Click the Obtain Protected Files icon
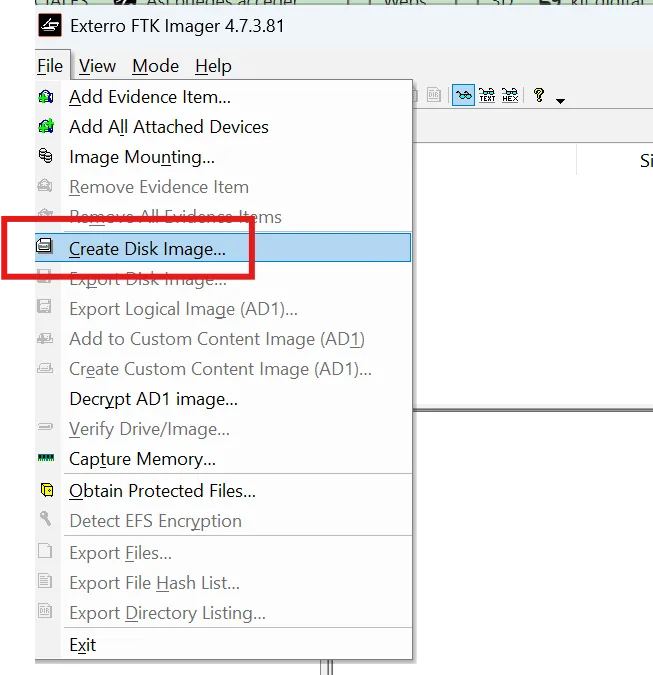Screen dimensions: 653x675 pos(46,490)
